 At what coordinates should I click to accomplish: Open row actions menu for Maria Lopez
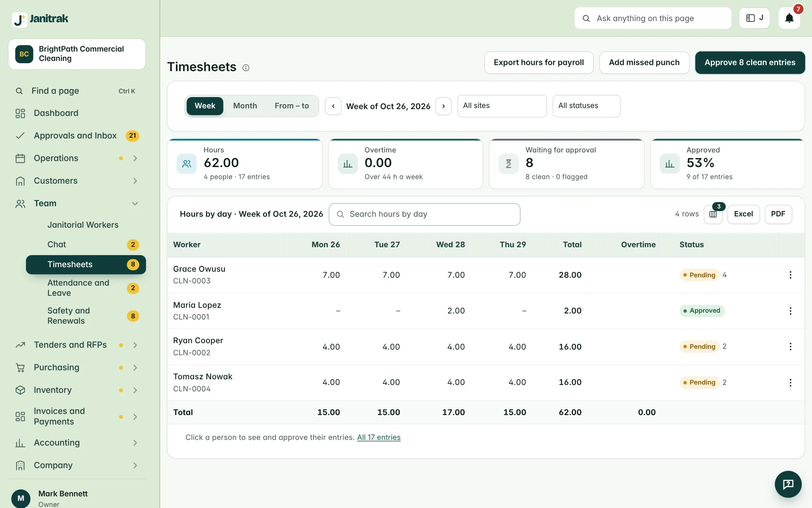point(790,311)
